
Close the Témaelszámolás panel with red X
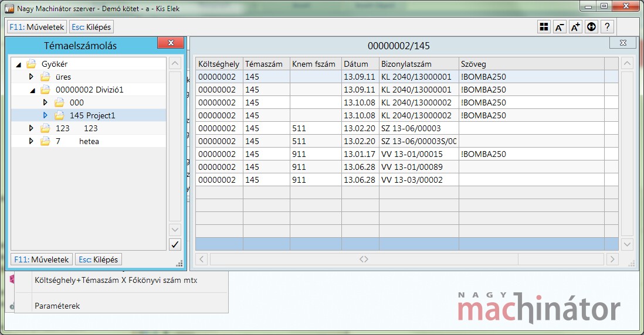171,43
